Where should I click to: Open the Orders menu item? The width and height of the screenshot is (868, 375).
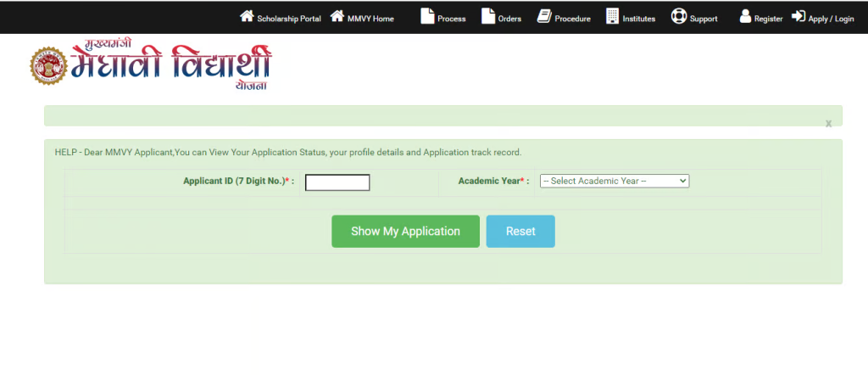coord(509,19)
